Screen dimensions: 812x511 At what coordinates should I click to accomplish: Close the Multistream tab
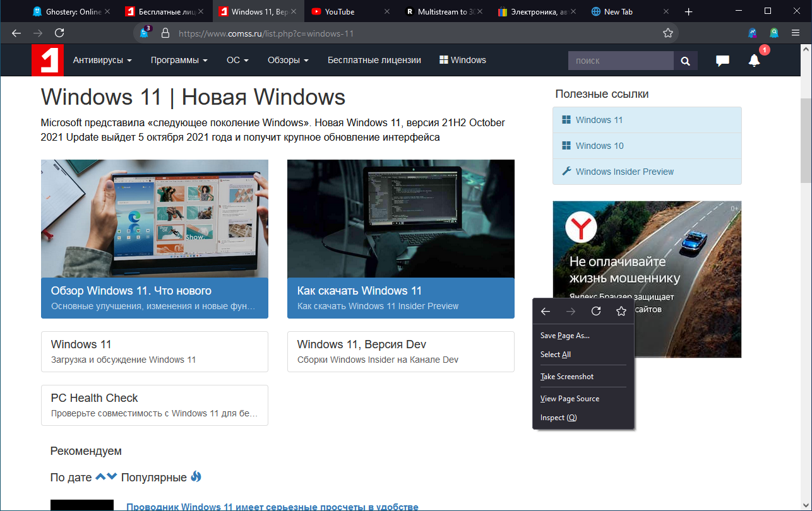click(x=481, y=11)
